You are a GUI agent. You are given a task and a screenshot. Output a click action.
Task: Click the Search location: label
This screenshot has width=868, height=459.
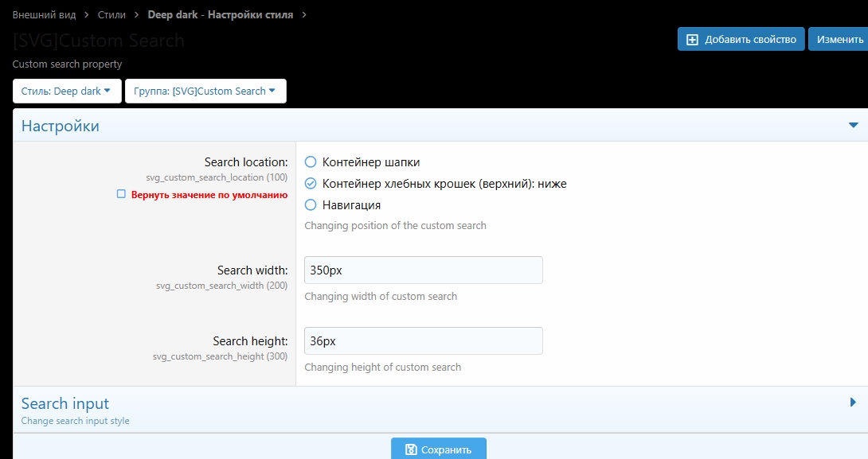point(246,162)
